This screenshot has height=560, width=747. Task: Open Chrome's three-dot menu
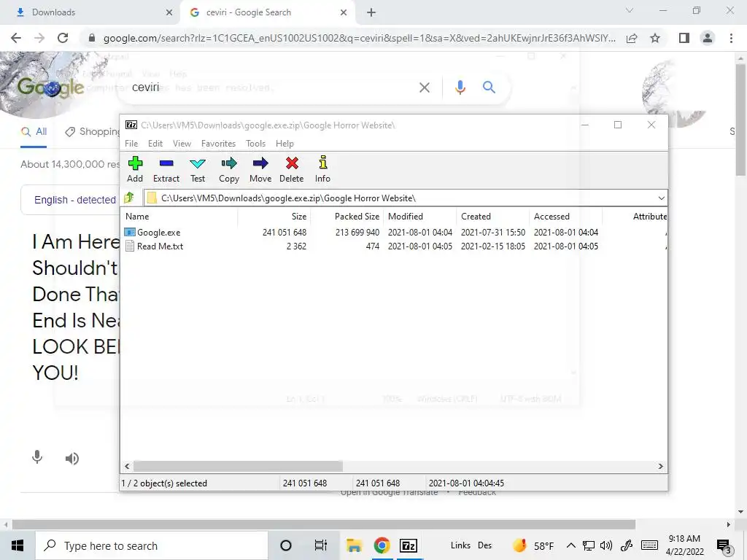click(731, 38)
